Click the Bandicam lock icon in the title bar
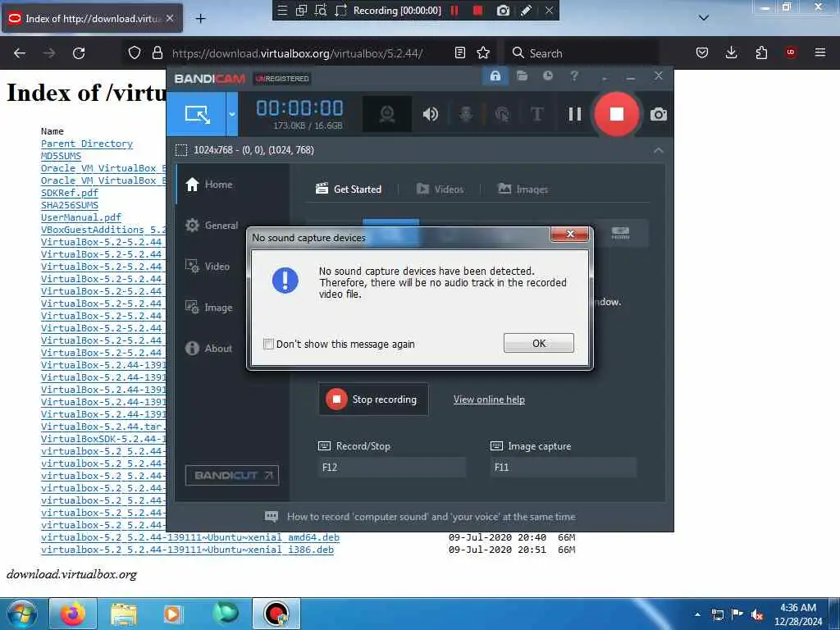Image resolution: width=840 pixels, height=630 pixels. (495, 76)
